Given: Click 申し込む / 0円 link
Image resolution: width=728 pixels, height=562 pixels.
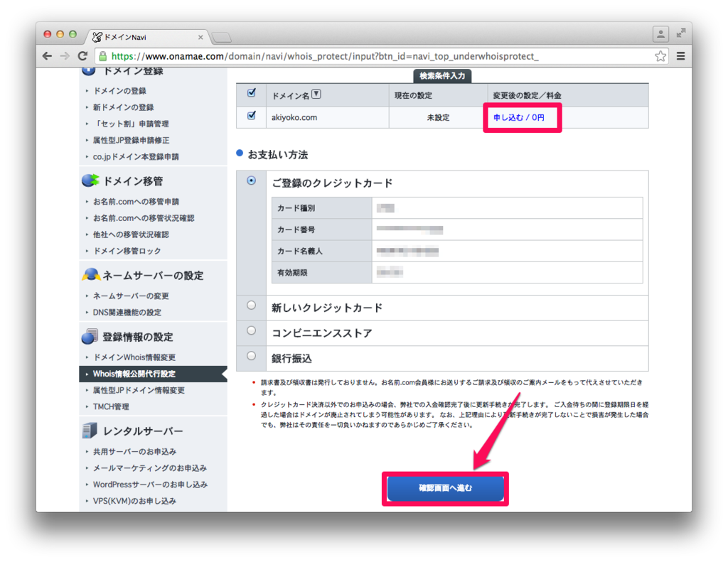Looking at the screenshot, I should pyautogui.click(x=518, y=117).
